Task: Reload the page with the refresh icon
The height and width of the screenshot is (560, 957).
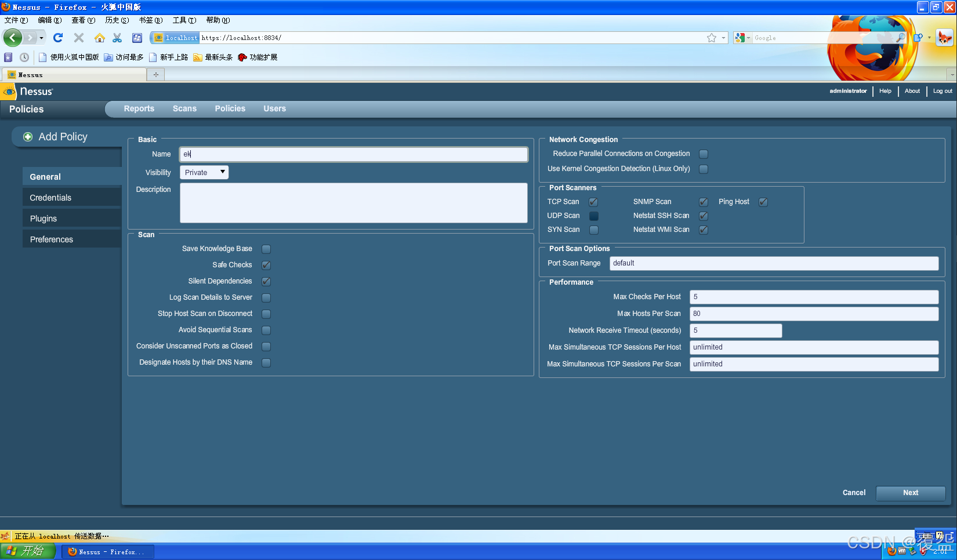Action: tap(58, 38)
